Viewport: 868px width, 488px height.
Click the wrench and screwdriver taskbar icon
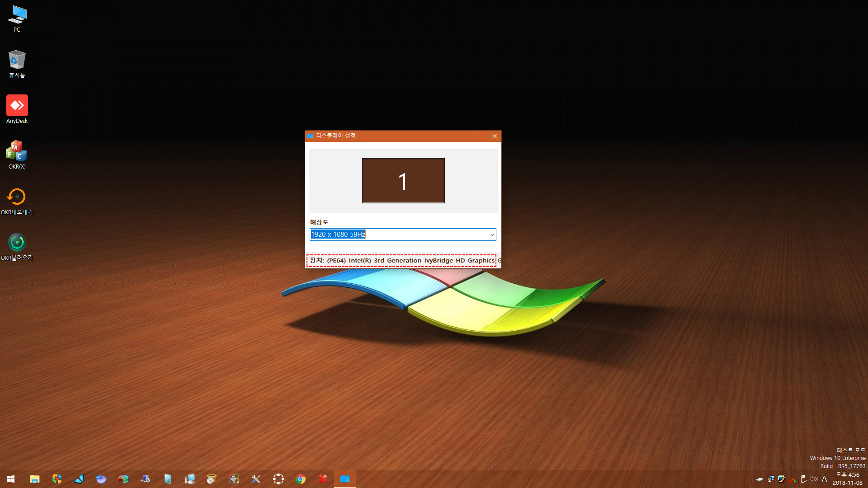click(256, 479)
